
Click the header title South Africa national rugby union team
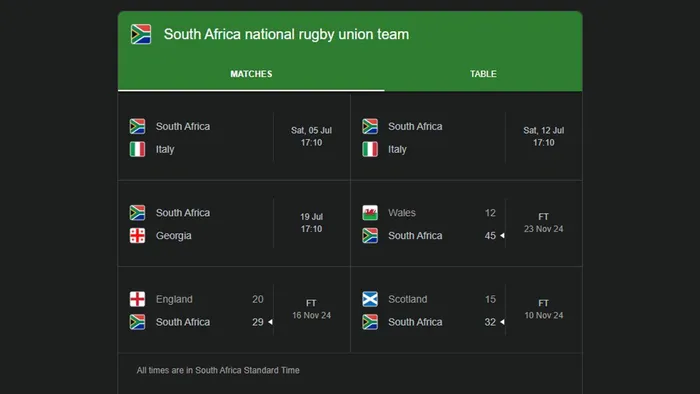[286, 34]
